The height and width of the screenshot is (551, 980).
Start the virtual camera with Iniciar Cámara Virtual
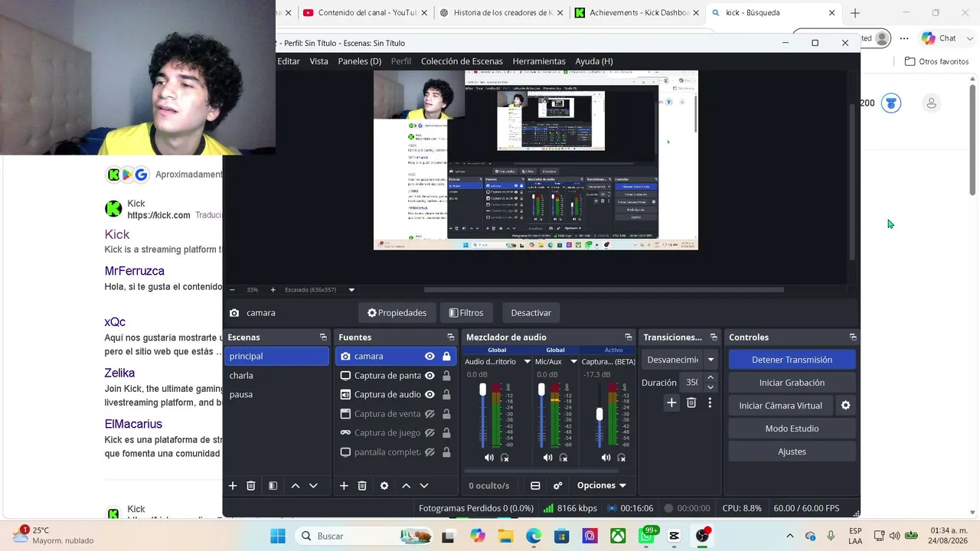pyautogui.click(x=780, y=406)
